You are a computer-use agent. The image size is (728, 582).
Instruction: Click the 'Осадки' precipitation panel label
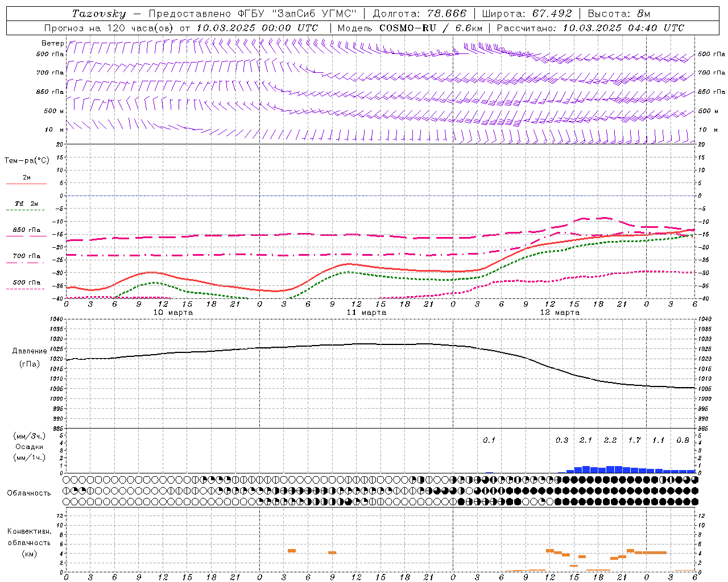(30, 447)
